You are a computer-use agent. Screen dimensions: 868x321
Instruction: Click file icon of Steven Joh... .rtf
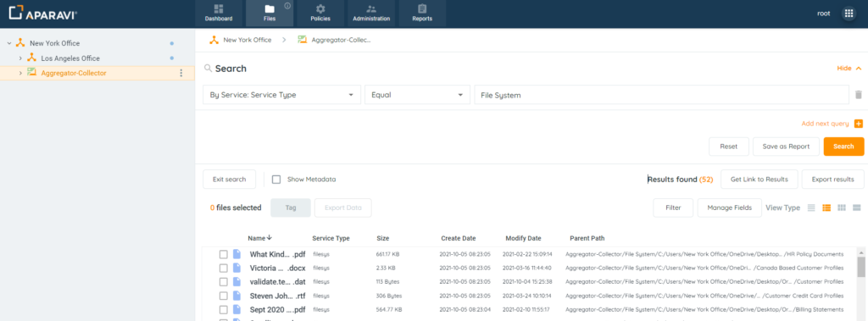[237, 296]
